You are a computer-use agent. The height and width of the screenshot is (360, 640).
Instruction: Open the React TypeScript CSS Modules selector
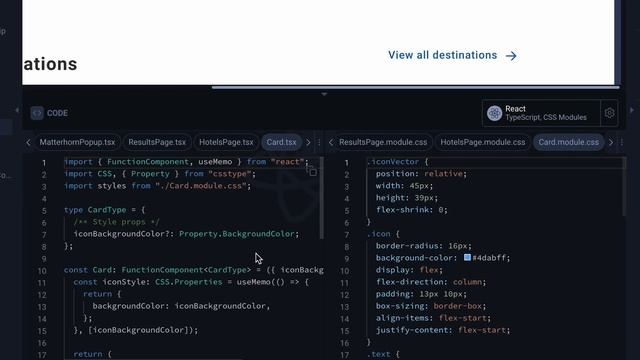(x=541, y=113)
